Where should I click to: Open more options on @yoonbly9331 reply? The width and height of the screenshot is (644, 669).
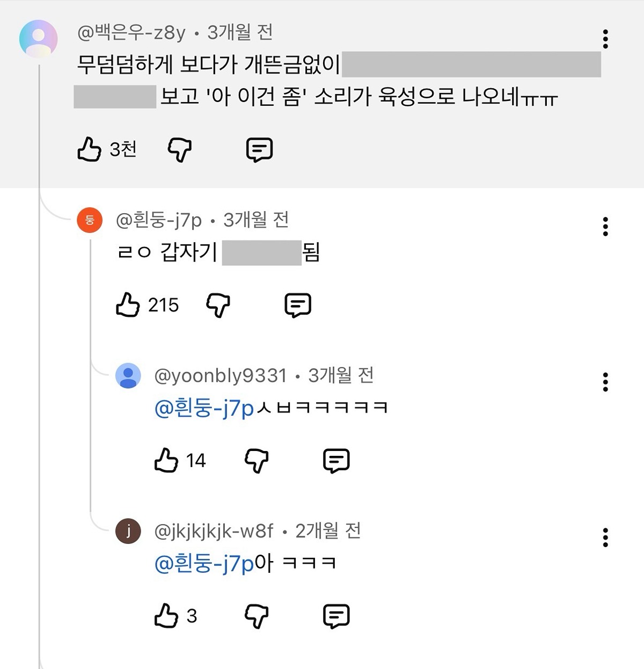coord(605,382)
